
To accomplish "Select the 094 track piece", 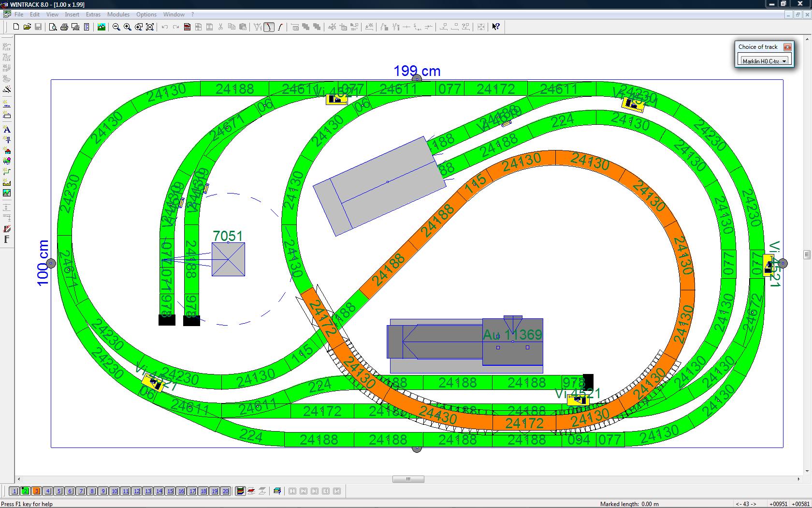I will point(579,440).
